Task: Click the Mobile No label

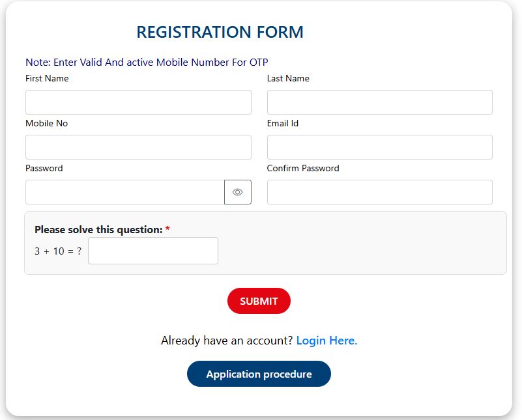Action: 47,123
